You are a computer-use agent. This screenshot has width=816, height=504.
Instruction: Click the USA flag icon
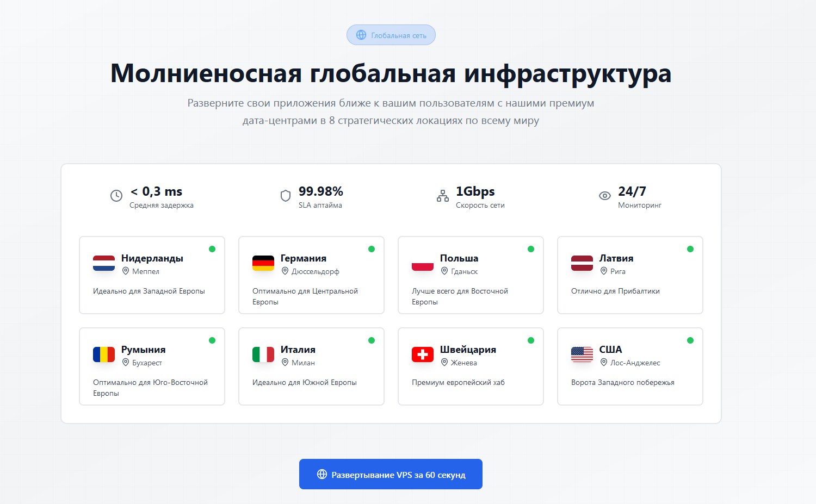[582, 354]
